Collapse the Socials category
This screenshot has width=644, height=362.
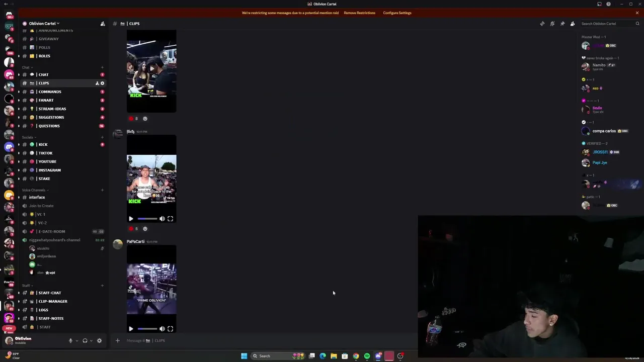point(28,137)
